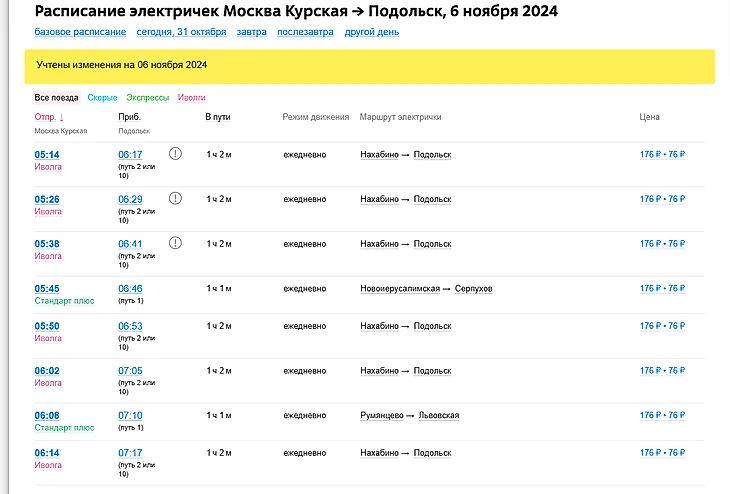The height and width of the screenshot is (494, 730).
Task: Select the Экспрессы filter tab
Action: tap(148, 98)
